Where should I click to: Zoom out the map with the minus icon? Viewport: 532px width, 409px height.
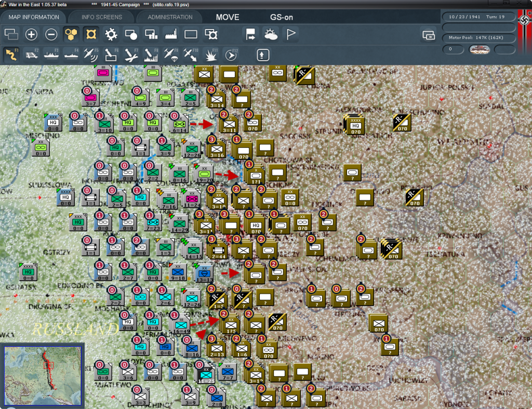[x=51, y=34]
